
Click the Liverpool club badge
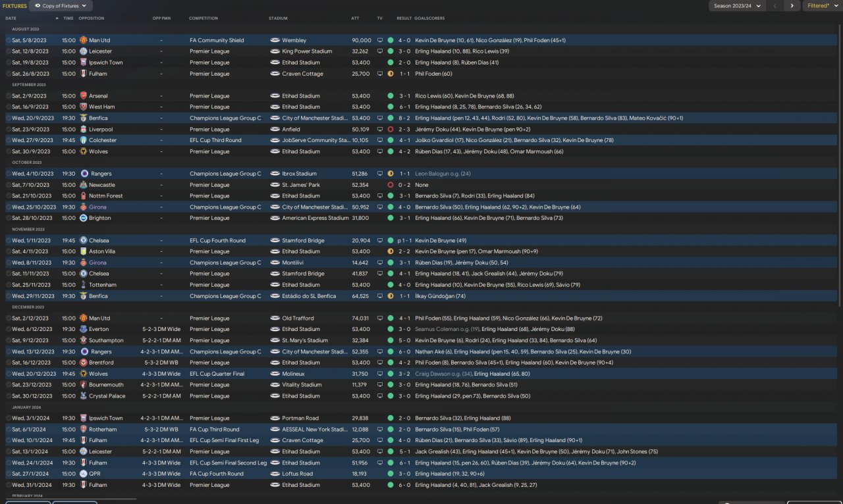(x=84, y=130)
